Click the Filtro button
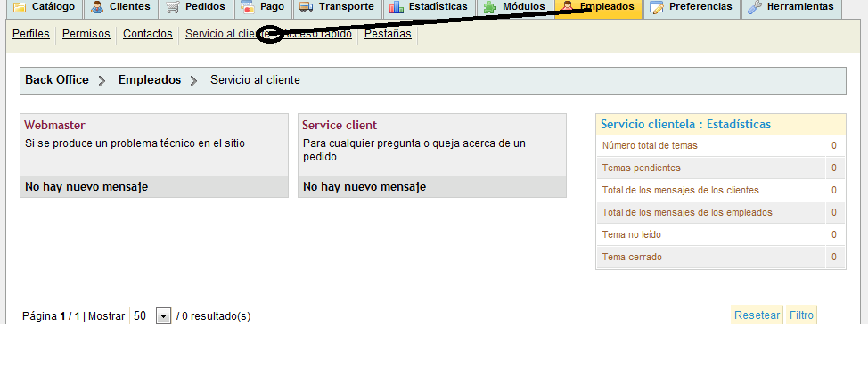Screen dimensions: 868x385 pyautogui.click(x=801, y=315)
